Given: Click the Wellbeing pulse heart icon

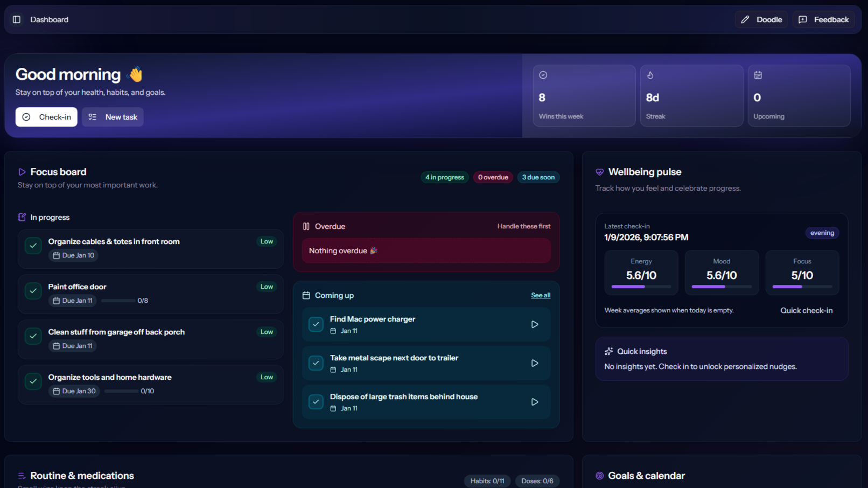Looking at the screenshot, I should (599, 172).
